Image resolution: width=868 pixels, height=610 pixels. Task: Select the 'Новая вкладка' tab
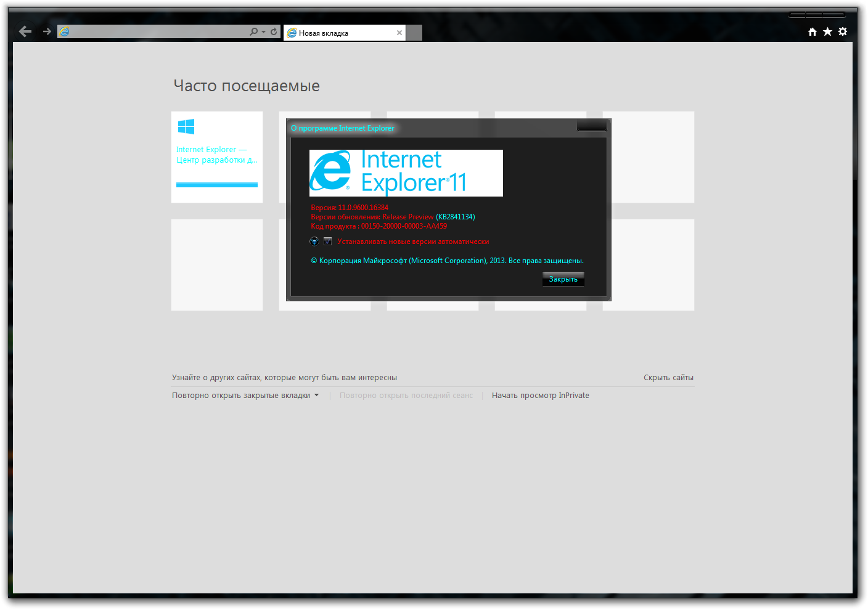tap(339, 33)
